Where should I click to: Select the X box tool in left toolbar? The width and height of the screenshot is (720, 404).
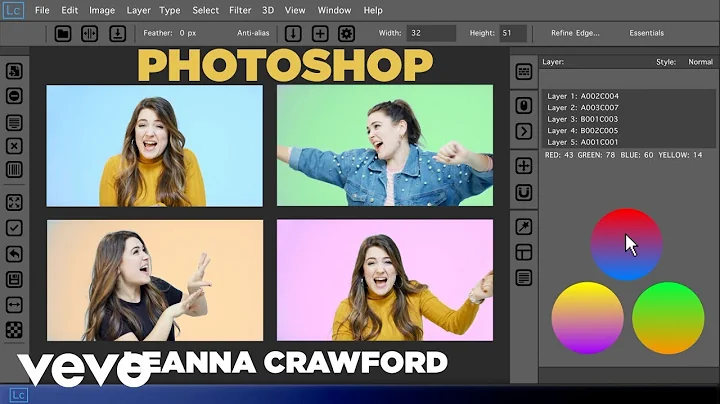click(x=14, y=146)
